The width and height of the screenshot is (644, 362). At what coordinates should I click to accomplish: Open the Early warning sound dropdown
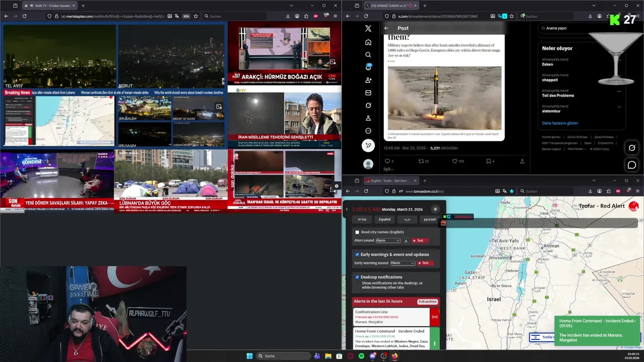(x=403, y=263)
